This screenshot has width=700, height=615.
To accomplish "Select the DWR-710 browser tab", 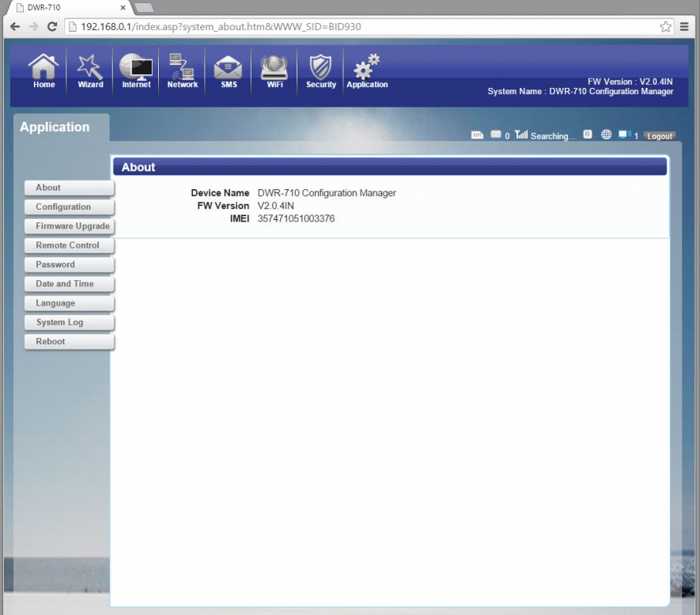I will (67, 8).
